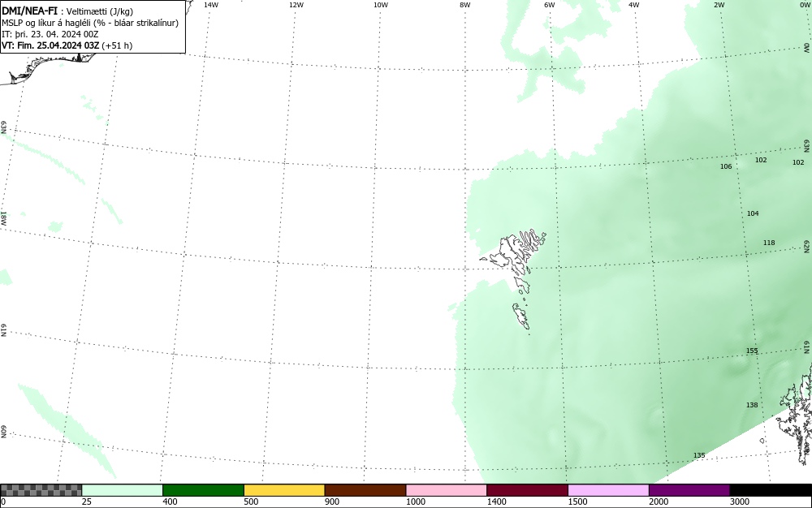Click the legend label "3000"
Viewport: 812px width, 508px height.
click(x=740, y=502)
